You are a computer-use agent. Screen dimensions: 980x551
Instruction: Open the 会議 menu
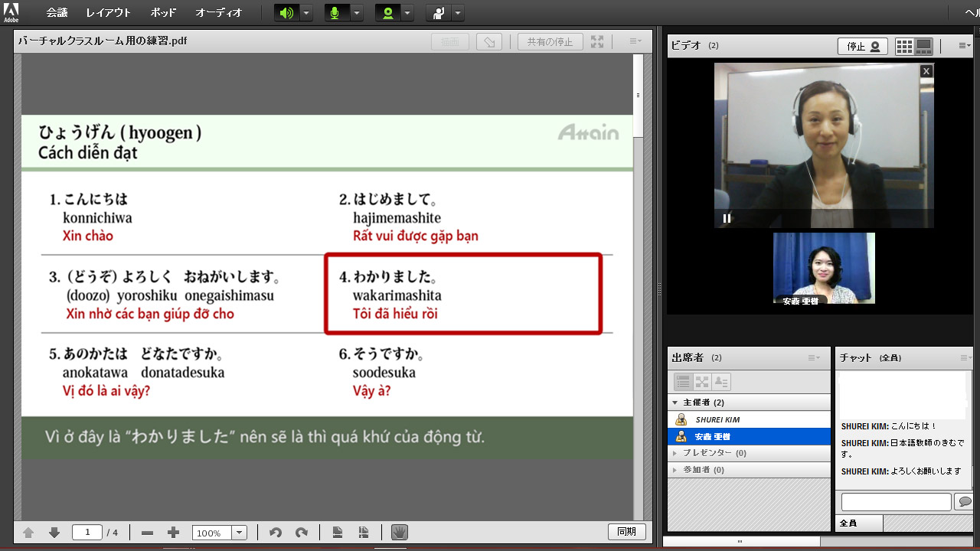[x=57, y=13]
